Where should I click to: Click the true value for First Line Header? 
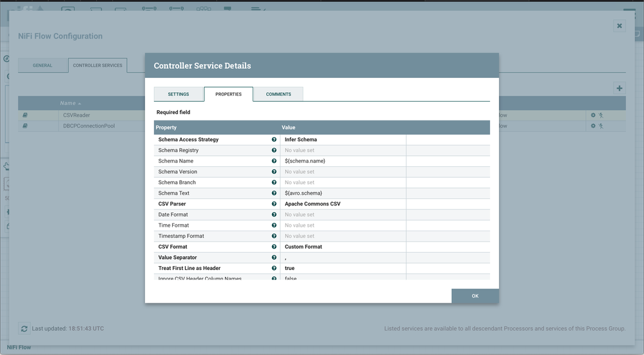pos(289,268)
